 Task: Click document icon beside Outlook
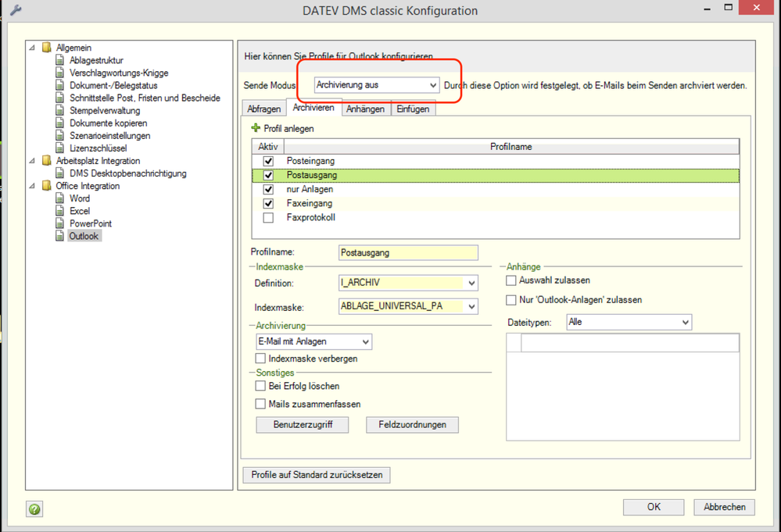click(x=59, y=236)
